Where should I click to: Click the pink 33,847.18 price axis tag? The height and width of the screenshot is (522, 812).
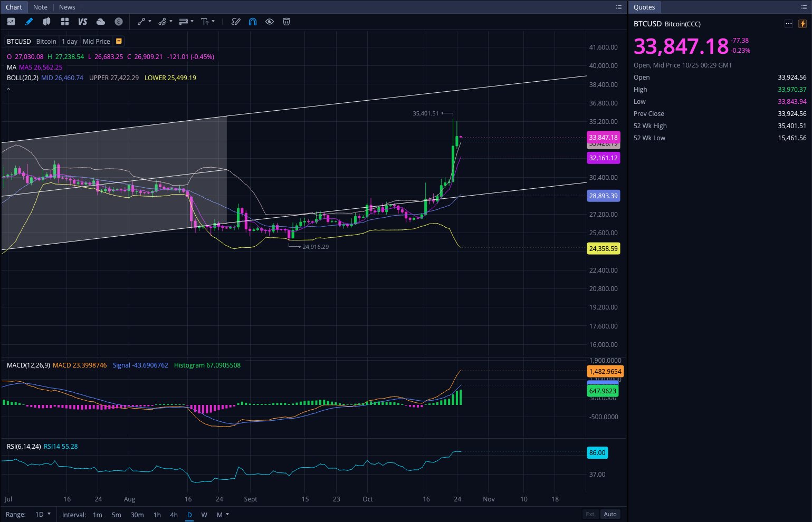coord(604,137)
